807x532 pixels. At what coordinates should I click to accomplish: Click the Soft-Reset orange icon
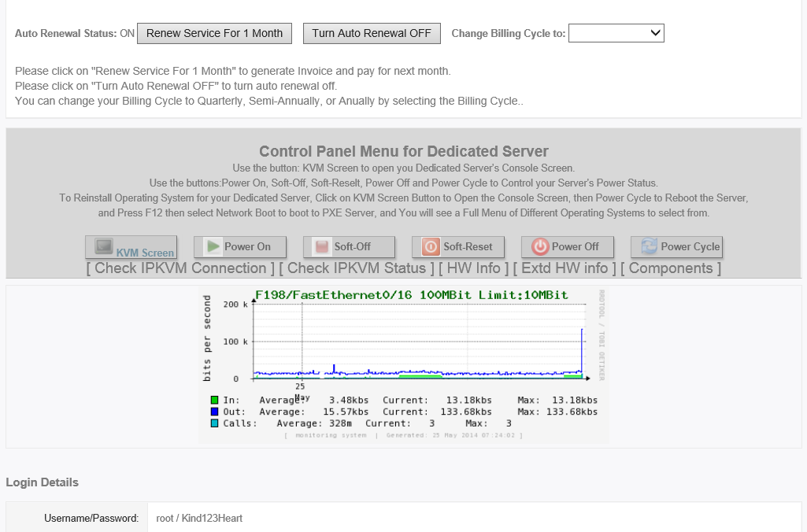coord(431,247)
